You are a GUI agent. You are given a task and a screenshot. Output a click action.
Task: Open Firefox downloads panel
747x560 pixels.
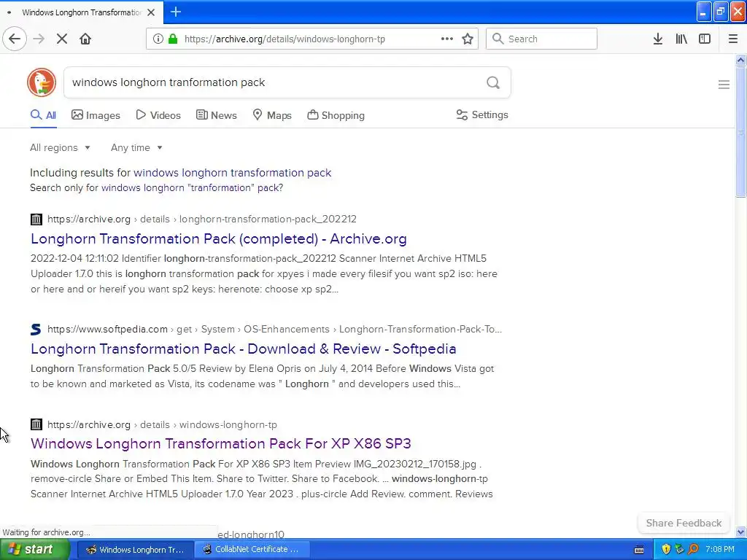(x=658, y=39)
